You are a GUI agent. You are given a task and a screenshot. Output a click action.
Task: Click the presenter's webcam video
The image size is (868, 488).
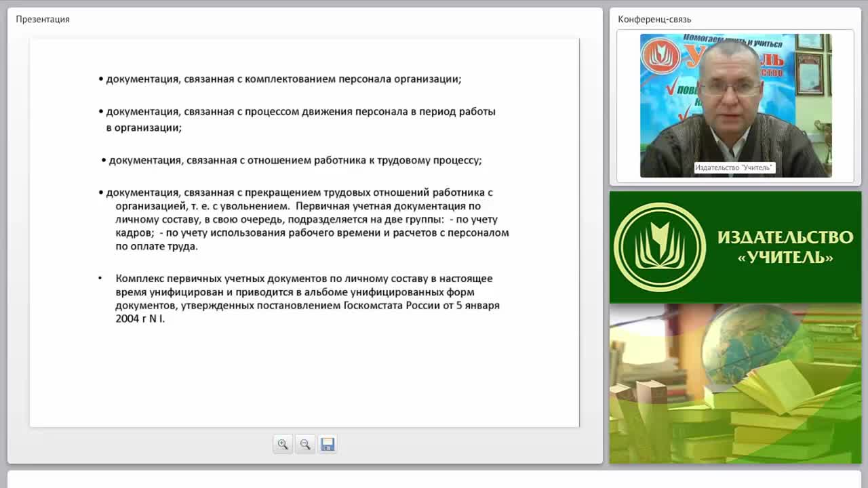coord(736,106)
